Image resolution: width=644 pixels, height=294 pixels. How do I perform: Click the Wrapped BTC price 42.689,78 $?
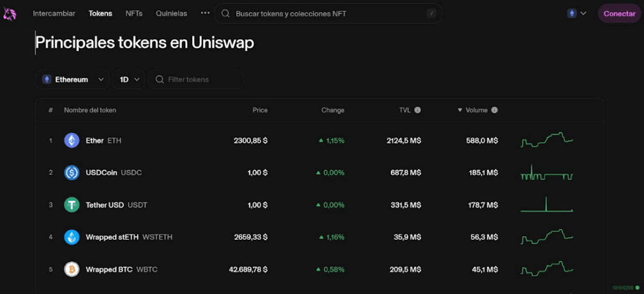pos(248,269)
